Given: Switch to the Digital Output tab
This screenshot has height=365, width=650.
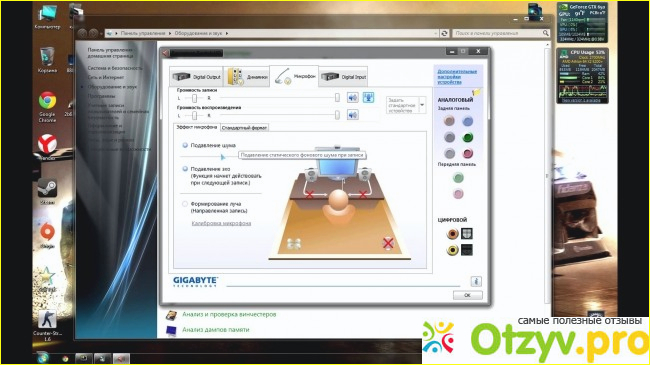Looking at the screenshot, I should (196, 77).
